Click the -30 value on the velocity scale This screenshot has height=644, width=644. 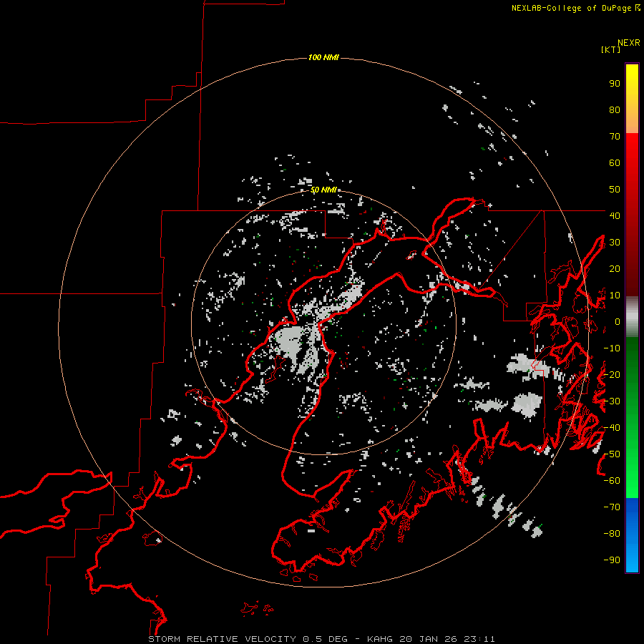point(612,401)
